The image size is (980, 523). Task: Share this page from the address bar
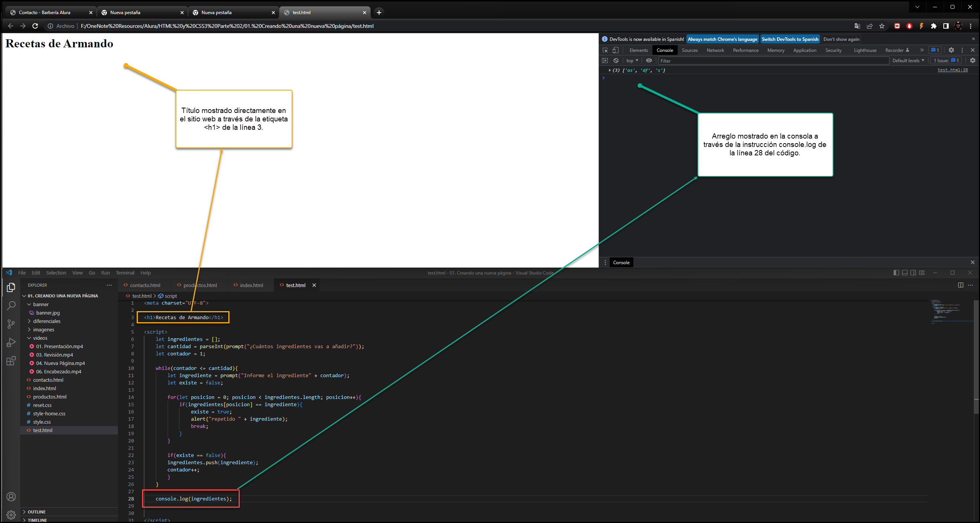870,26
